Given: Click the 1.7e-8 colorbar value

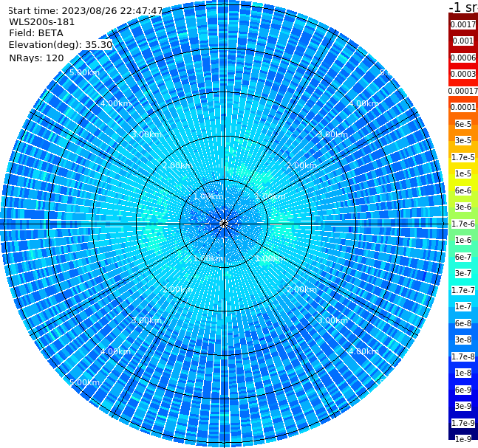Looking at the screenshot, I should [x=463, y=356].
